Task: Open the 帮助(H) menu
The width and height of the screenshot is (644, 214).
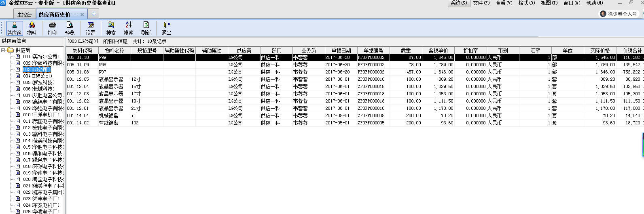Action: click(594, 3)
